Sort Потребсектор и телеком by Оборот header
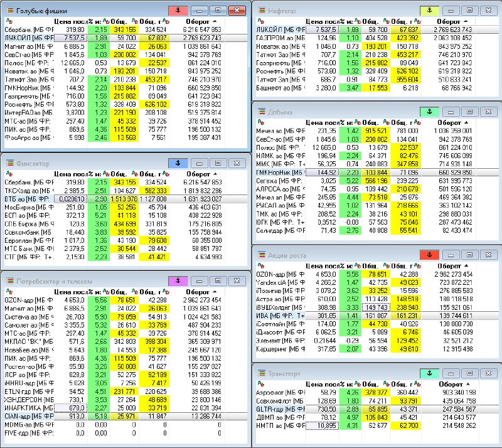The height and width of the screenshot is (448, 502). coord(198,292)
